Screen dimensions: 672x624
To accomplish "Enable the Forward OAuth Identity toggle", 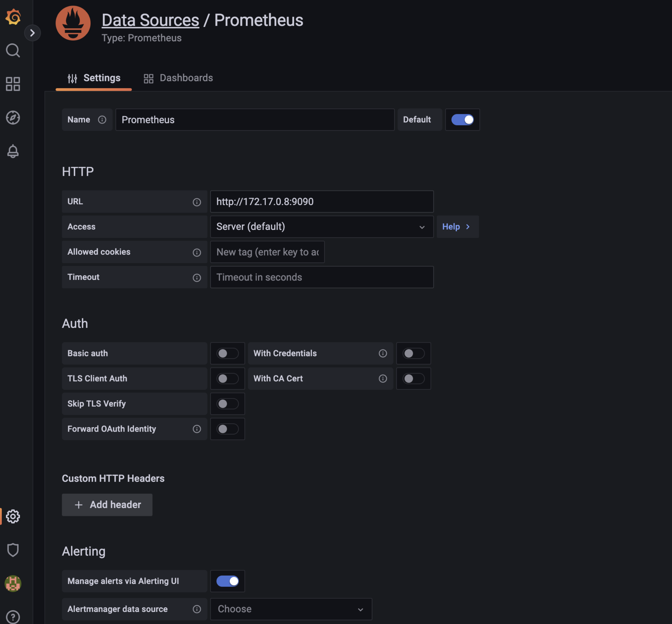I will 228,429.
